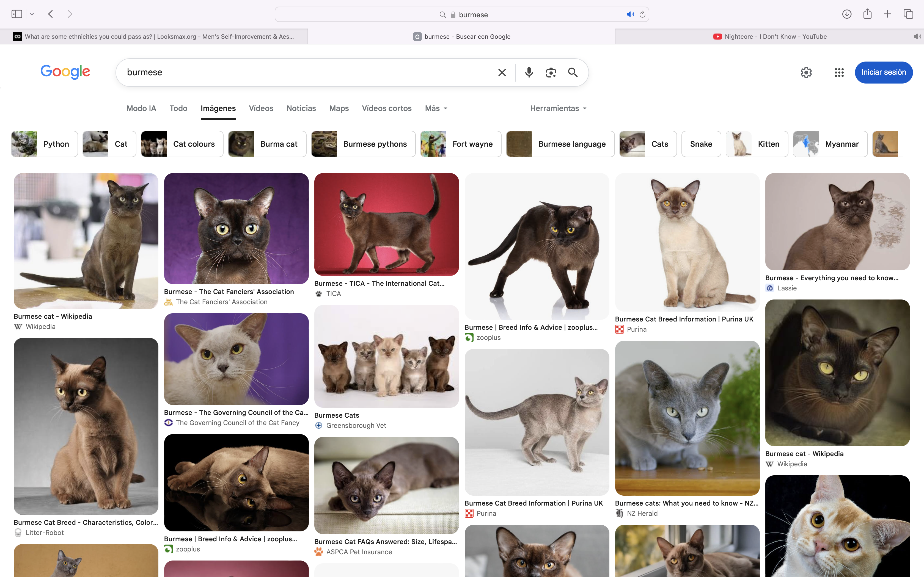Show Safari downloads
Screen dimensions: 924x577
[x=846, y=14]
